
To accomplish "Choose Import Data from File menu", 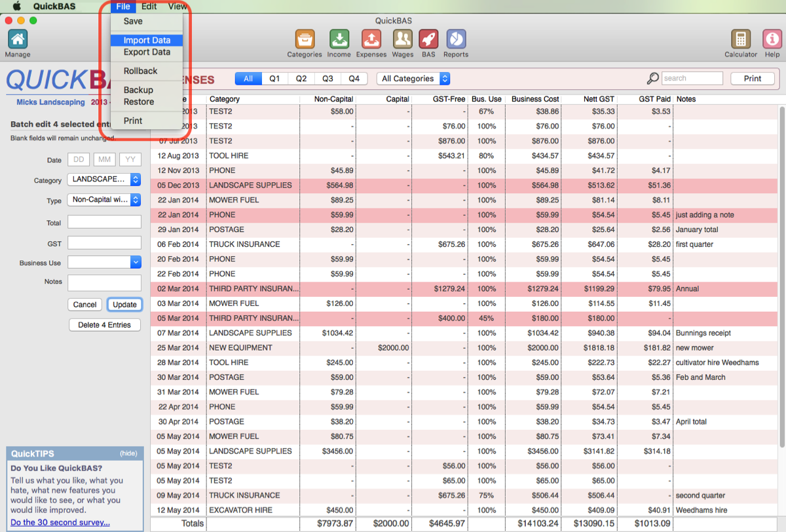I will pos(147,41).
